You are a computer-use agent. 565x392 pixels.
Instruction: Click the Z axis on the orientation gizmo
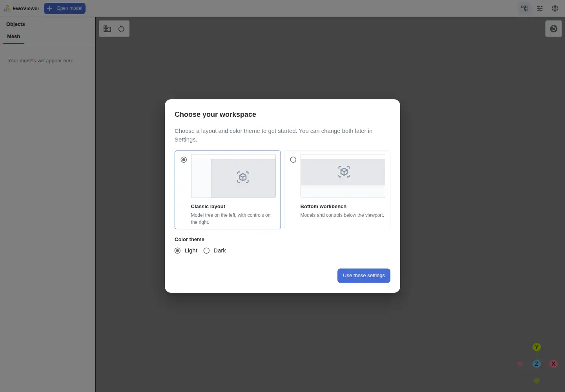tap(537, 364)
